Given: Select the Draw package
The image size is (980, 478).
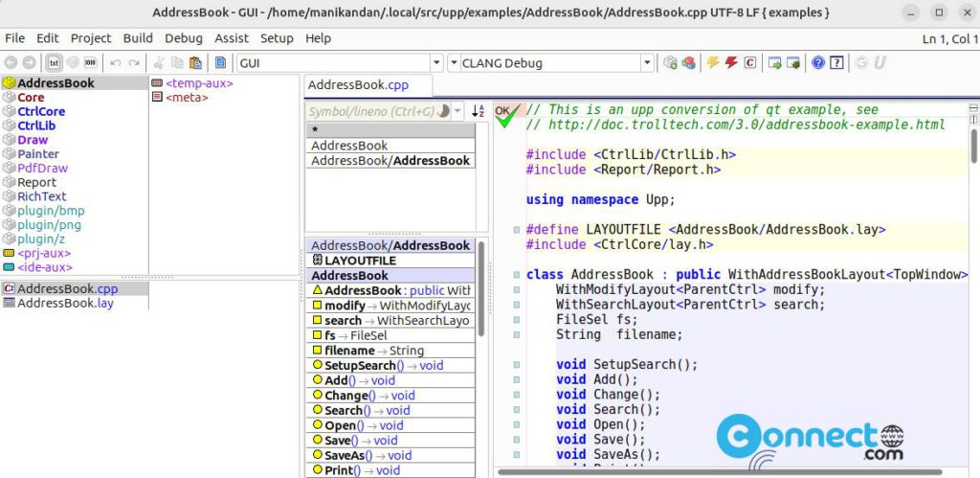Looking at the screenshot, I should [74, 140].
